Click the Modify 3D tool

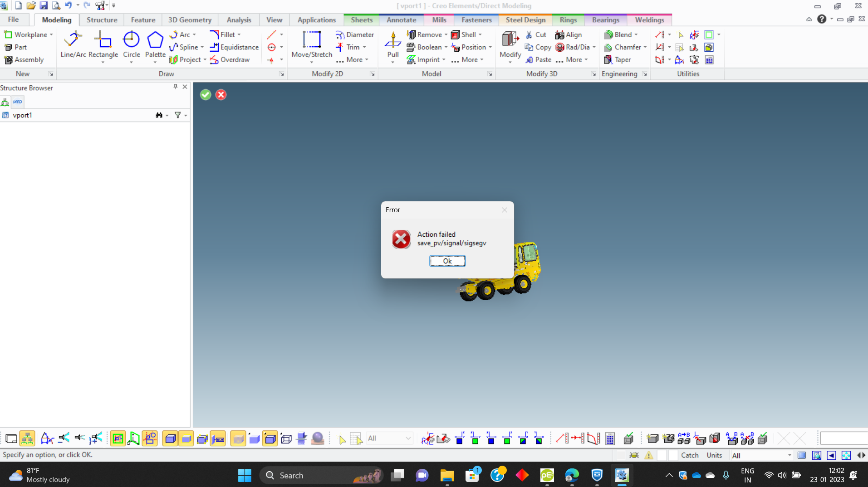coord(510,44)
